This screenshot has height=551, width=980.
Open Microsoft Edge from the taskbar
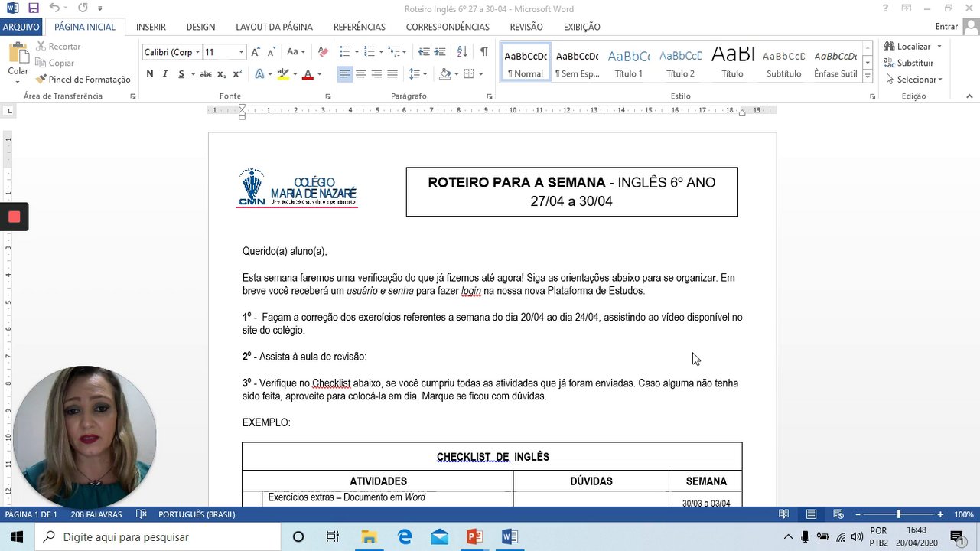[405, 536]
